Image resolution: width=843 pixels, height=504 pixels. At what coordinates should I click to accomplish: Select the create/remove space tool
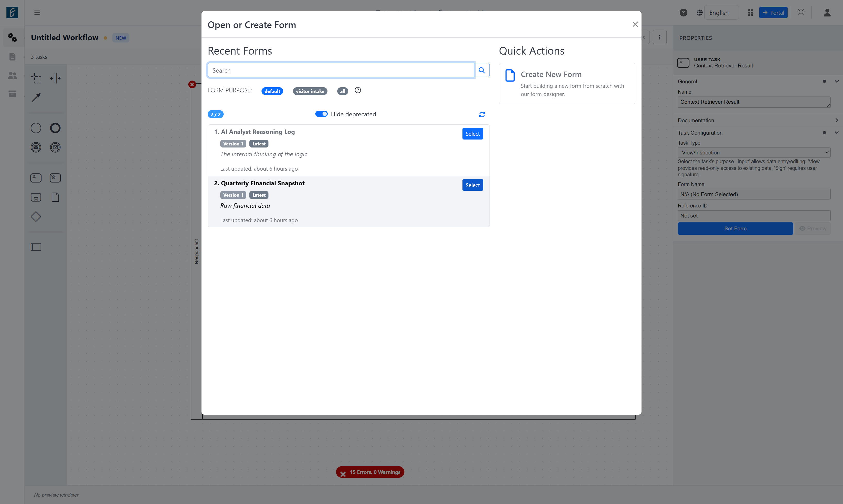(55, 78)
